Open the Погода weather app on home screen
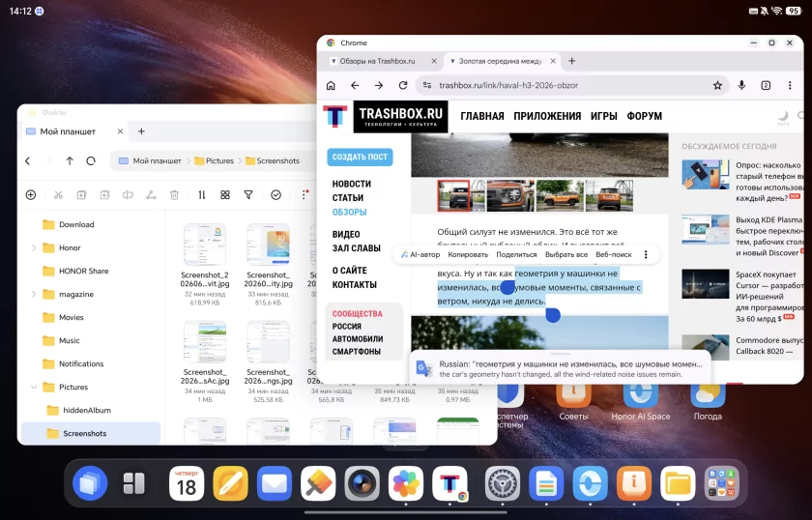The width and height of the screenshot is (812, 520). point(708,402)
